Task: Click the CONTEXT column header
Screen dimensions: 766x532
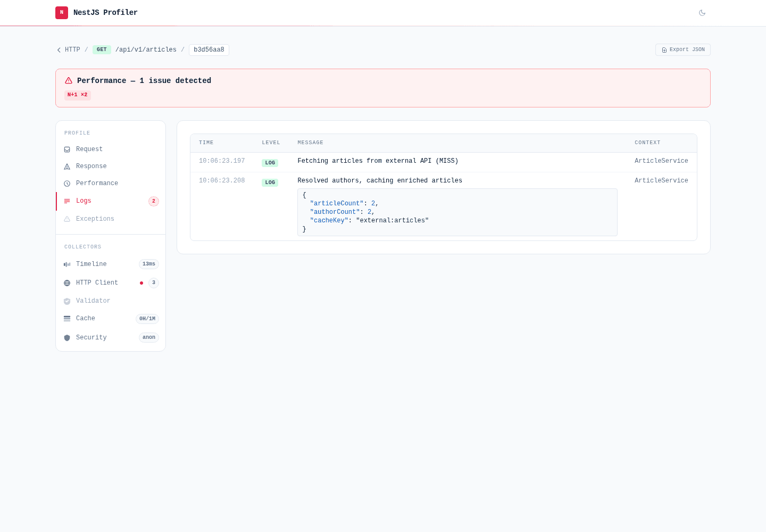Action: (x=647, y=143)
